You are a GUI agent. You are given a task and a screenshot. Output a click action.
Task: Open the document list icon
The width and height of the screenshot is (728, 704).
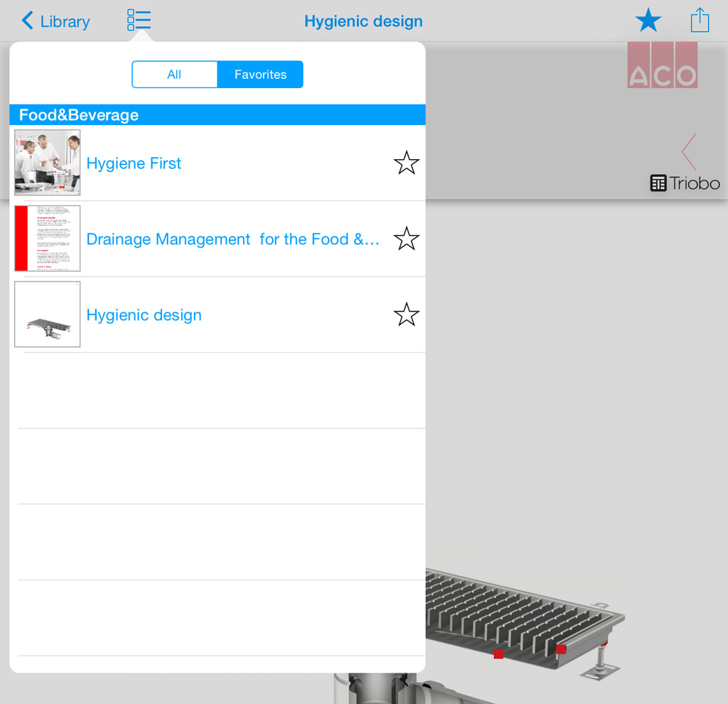click(139, 21)
